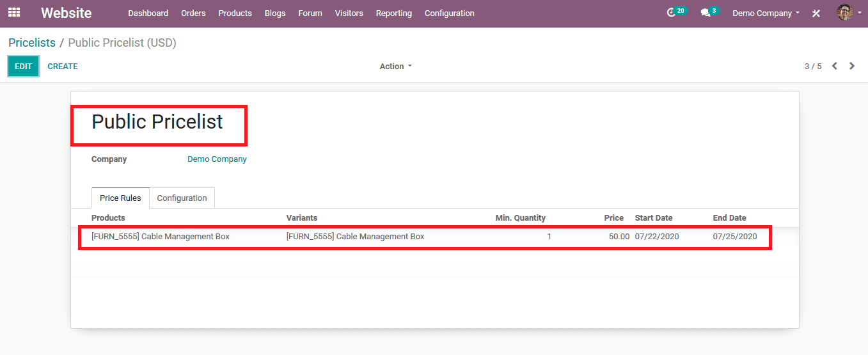868x355 pixels.
Task: Sort by Products column header
Action: [109, 218]
